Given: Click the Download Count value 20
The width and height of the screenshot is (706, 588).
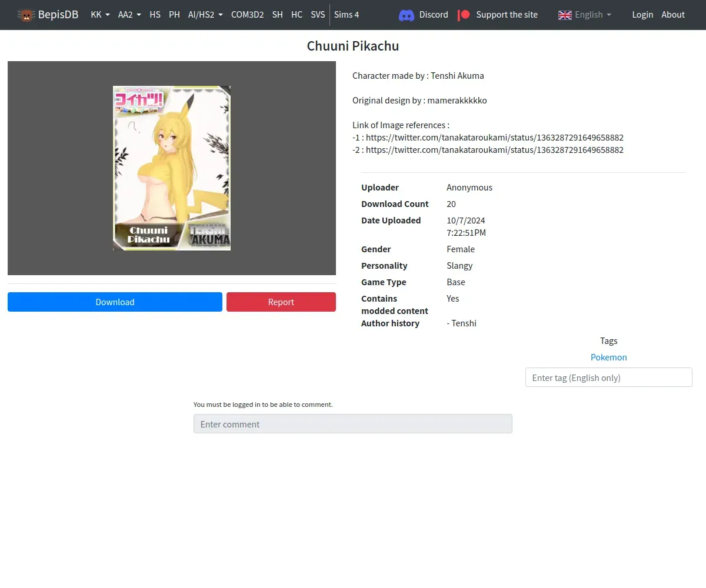Looking at the screenshot, I should (x=451, y=204).
